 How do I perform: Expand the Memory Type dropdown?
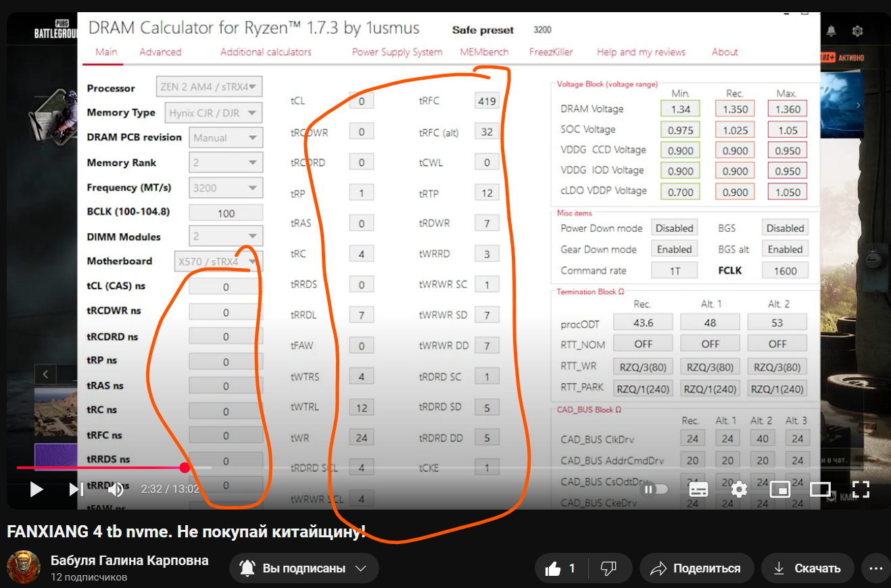tap(213, 113)
